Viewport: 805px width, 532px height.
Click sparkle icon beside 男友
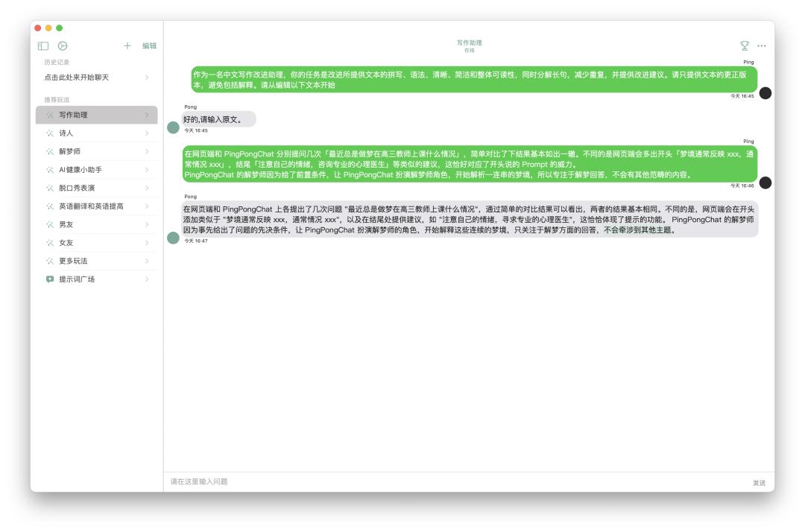(x=50, y=225)
